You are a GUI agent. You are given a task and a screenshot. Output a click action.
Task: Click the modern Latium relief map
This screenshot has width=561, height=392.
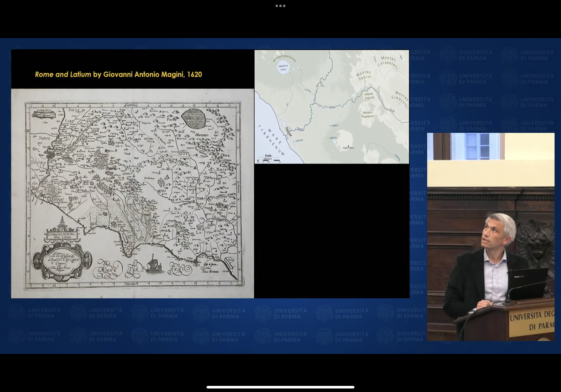(331, 107)
